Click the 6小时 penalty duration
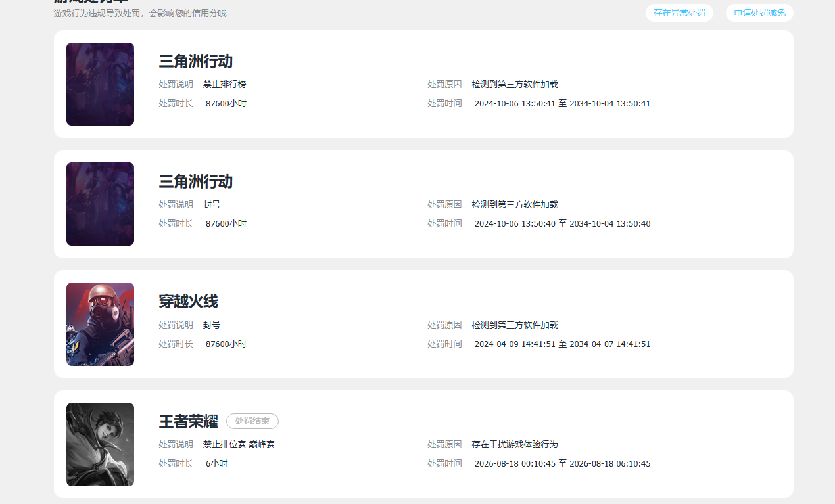 216,463
